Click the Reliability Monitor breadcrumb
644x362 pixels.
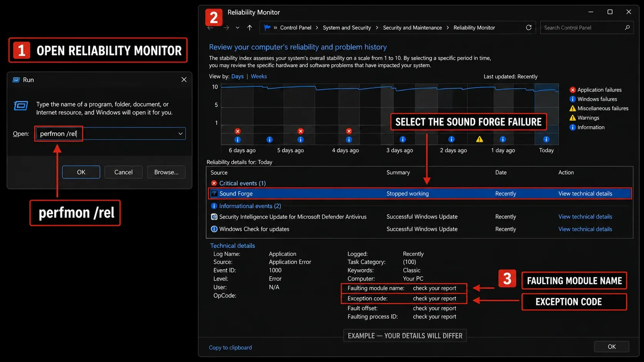[x=474, y=28]
